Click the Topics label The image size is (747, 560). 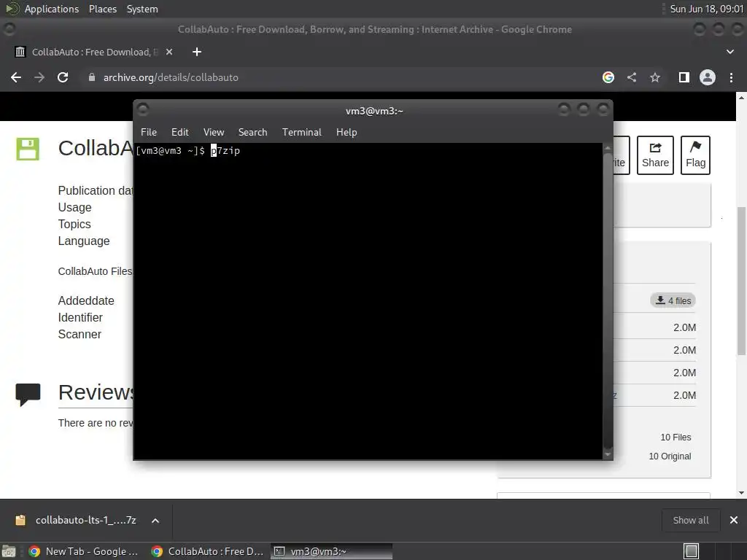[x=74, y=225]
